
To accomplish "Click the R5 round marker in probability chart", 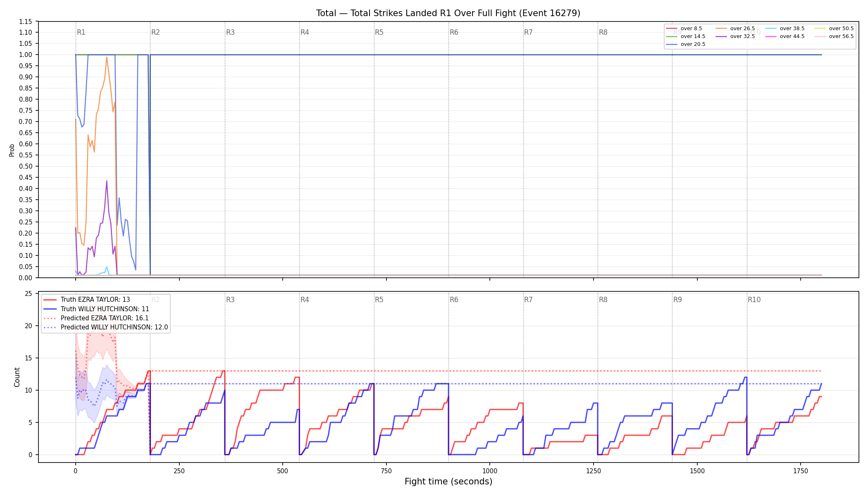I will point(379,32).
